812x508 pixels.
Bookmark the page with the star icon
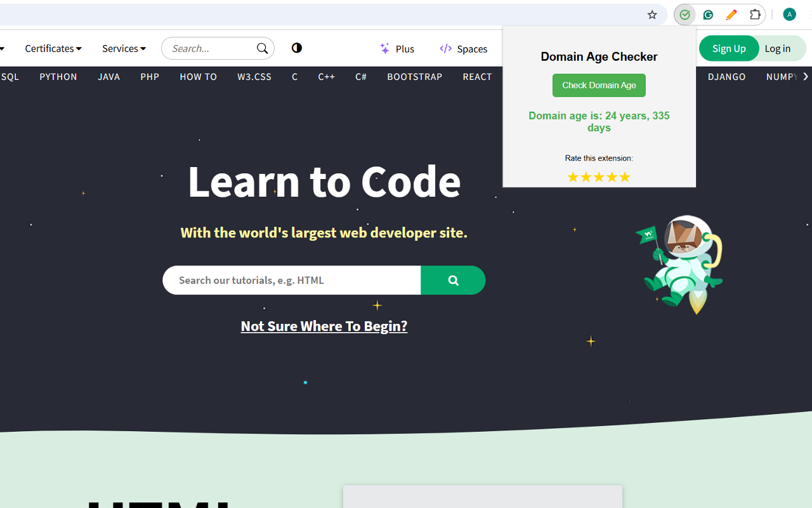pyautogui.click(x=652, y=14)
